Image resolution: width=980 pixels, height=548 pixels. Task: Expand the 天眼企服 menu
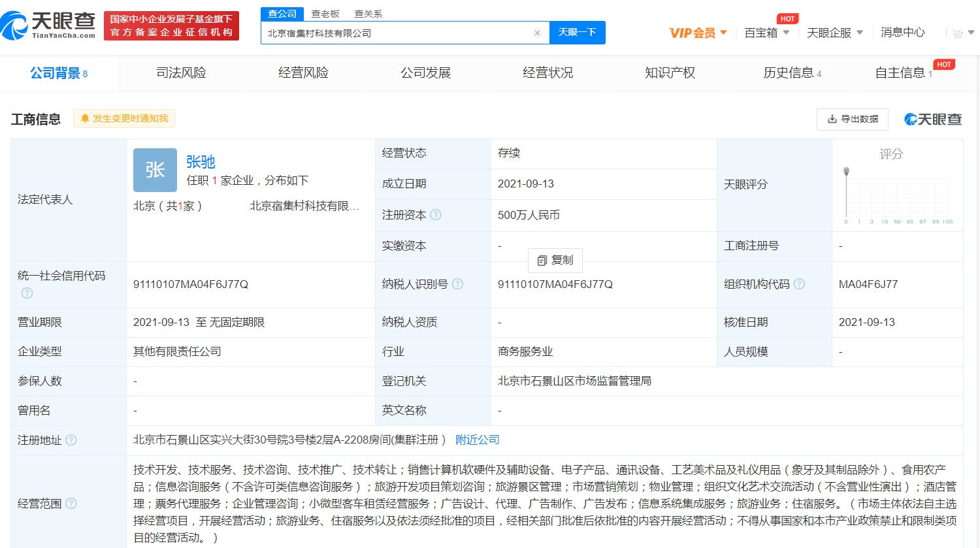coord(835,33)
